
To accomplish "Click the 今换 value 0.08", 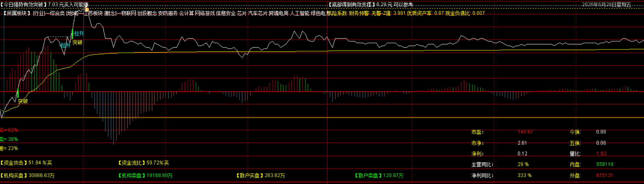I will (x=601, y=132).
